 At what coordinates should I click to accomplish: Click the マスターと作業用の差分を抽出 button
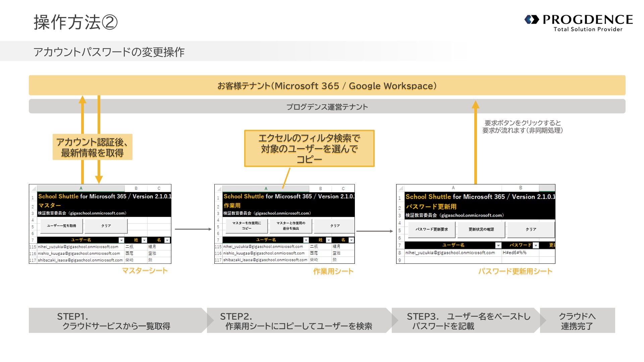(x=291, y=226)
